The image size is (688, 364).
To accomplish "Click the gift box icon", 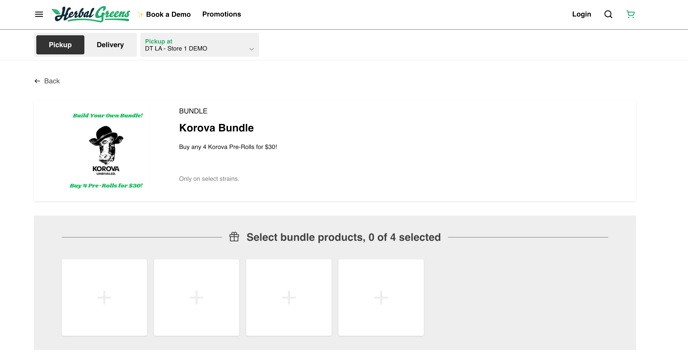I will (234, 237).
